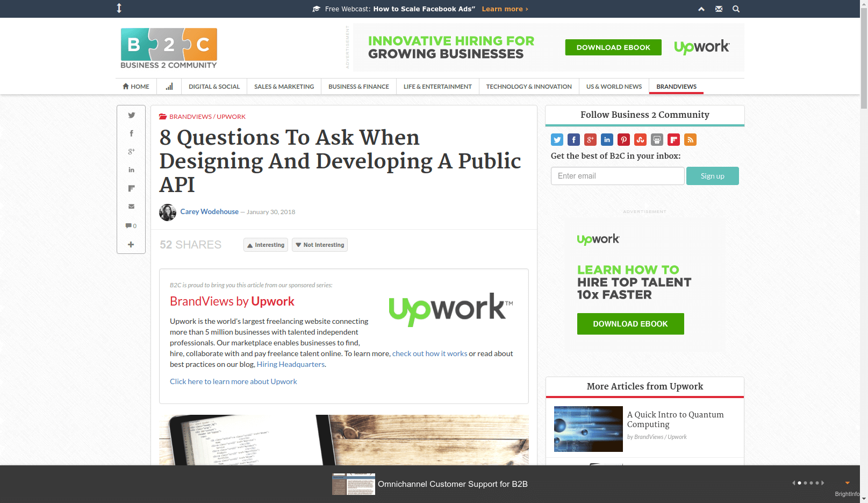Vote article as Interesting

coord(266,245)
